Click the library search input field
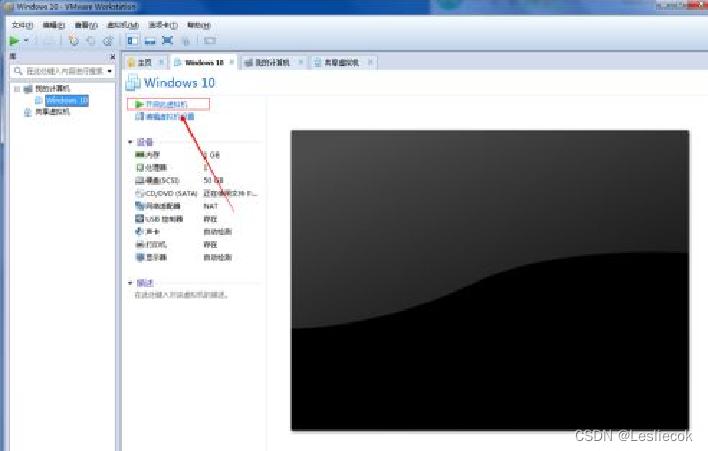 [x=60, y=71]
